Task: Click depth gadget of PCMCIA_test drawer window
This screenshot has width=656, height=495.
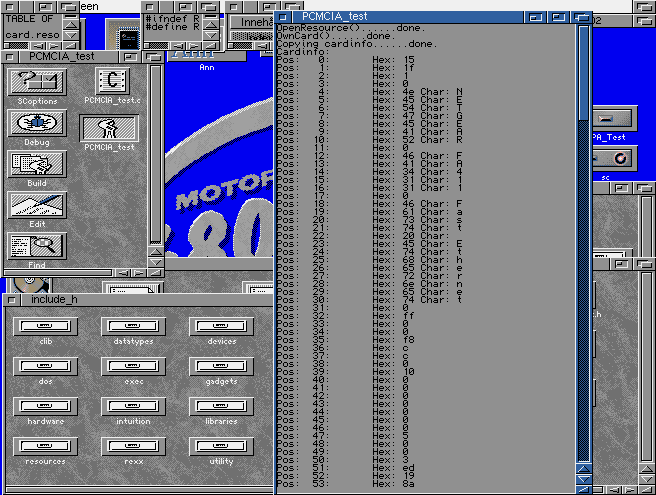Action: point(154,57)
